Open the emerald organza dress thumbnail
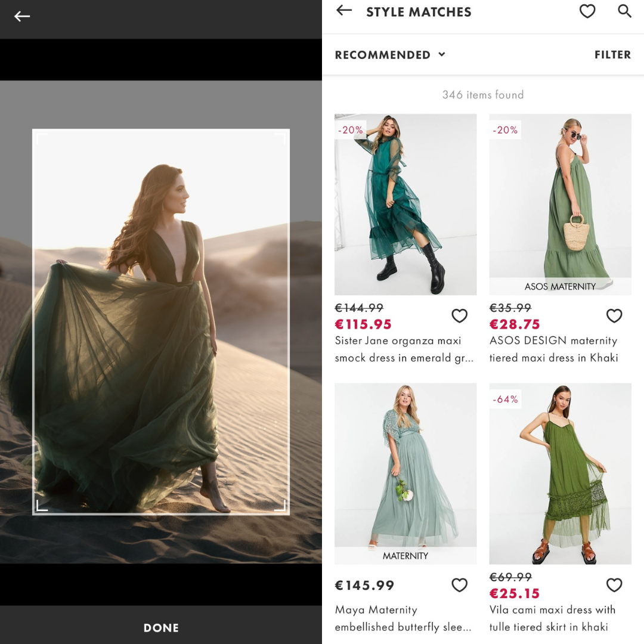This screenshot has height=644, width=644. click(x=405, y=204)
